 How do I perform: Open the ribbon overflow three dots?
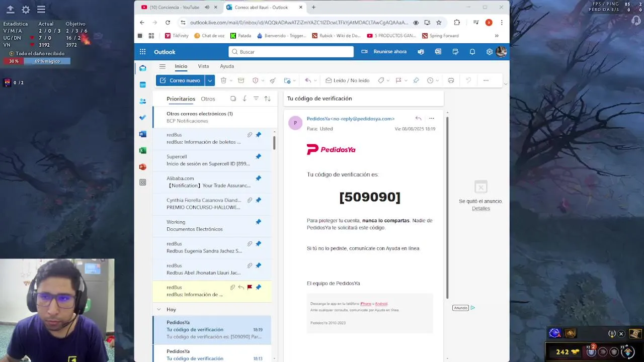[486, 80]
